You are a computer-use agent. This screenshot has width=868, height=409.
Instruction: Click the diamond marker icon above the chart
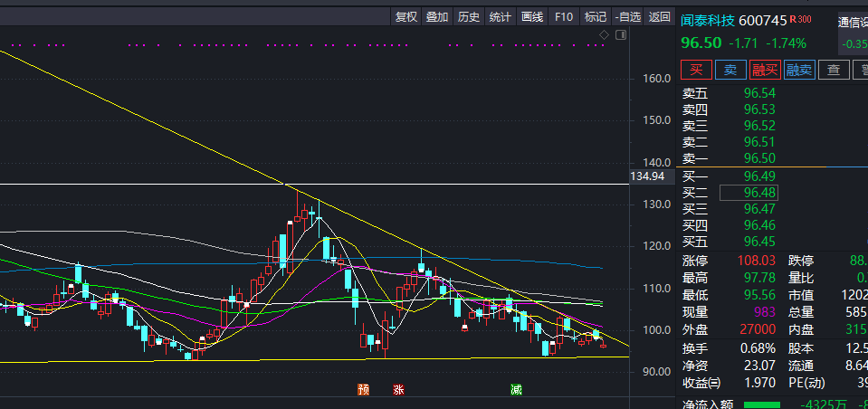(605, 35)
